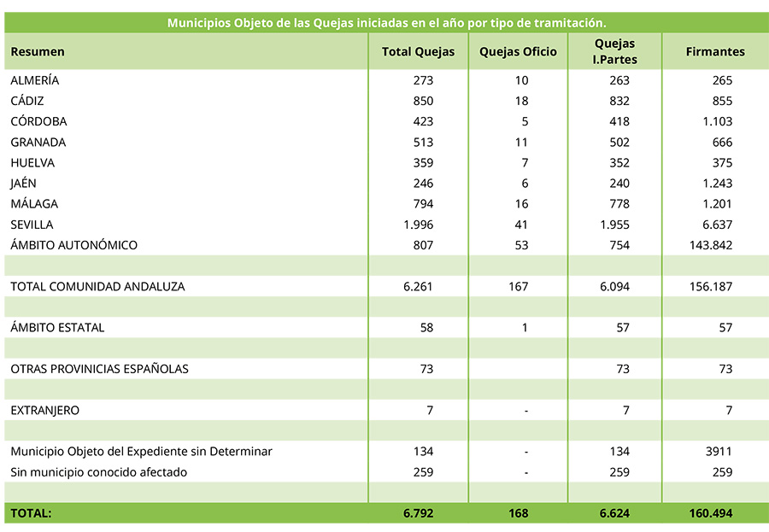This screenshot has height=532, width=769.
Task: Click CÓRDOBA's Firmantes value 1.103
Action: tap(716, 122)
